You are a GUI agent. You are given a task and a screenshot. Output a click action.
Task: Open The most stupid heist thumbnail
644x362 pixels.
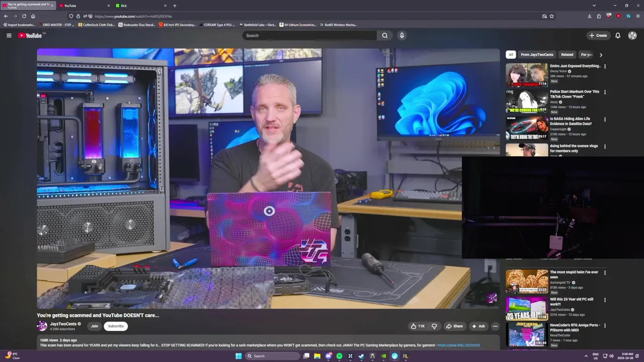[x=527, y=282]
